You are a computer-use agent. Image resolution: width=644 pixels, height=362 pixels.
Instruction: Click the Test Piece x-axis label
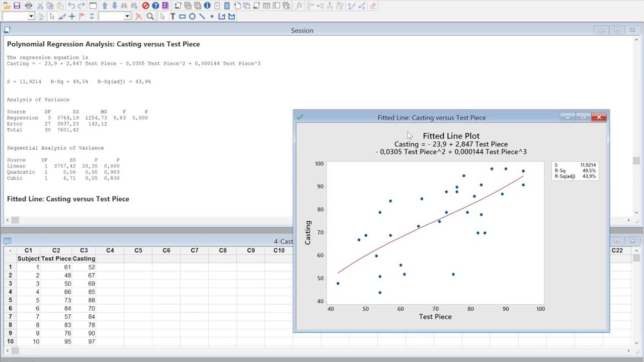435,317
